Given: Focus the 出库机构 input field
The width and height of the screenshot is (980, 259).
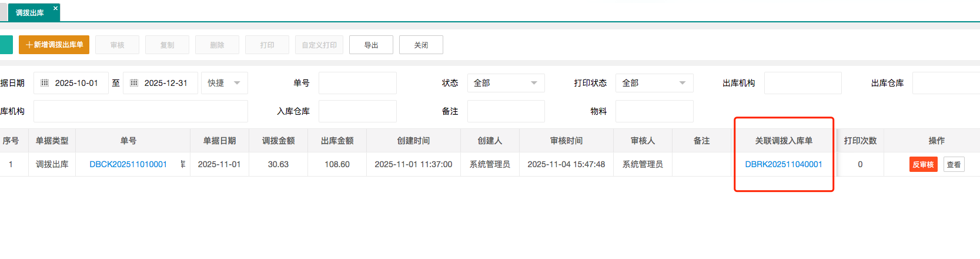Looking at the screenshot, I should (803, 83).
